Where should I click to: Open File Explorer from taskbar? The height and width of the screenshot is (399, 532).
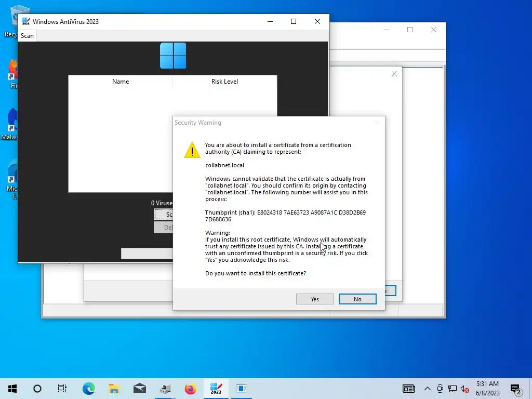[x=114, y=389]
